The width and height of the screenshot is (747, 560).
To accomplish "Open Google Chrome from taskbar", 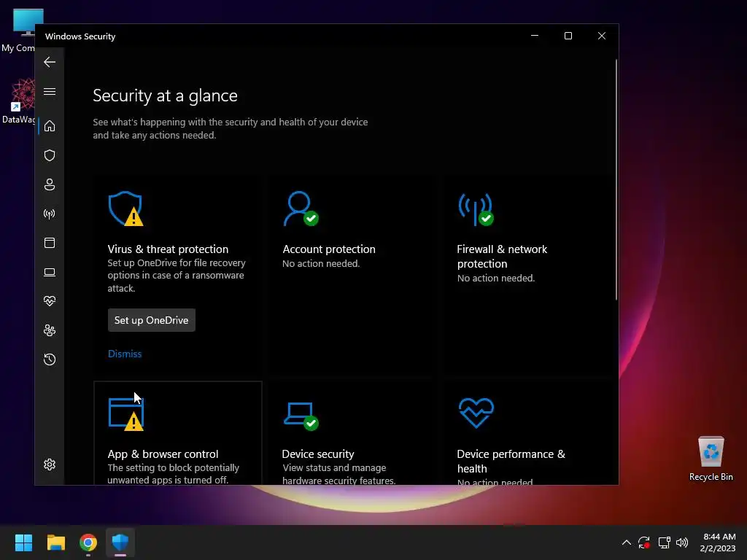I will coord(88,542).
